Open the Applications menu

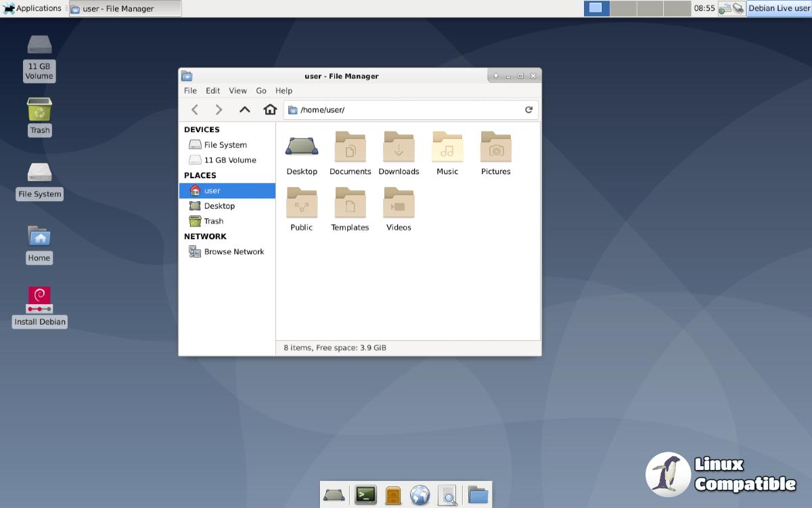pos(32,9)
